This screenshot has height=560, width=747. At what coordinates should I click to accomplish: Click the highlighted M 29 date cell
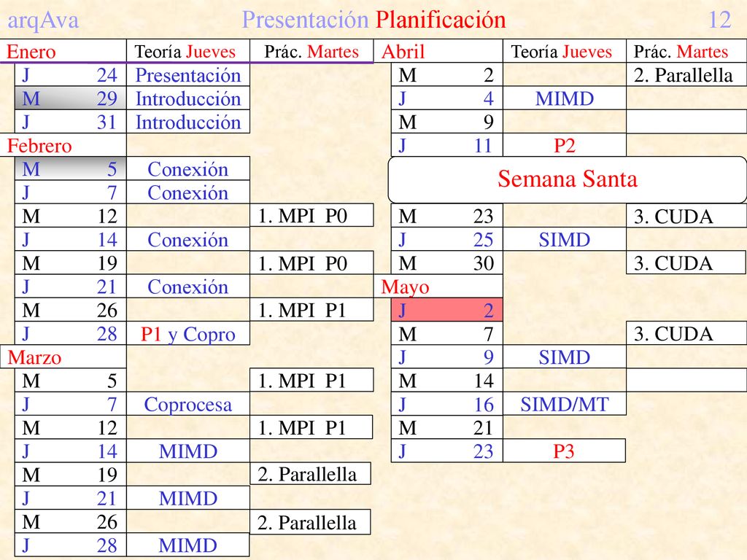click(71, 98)
